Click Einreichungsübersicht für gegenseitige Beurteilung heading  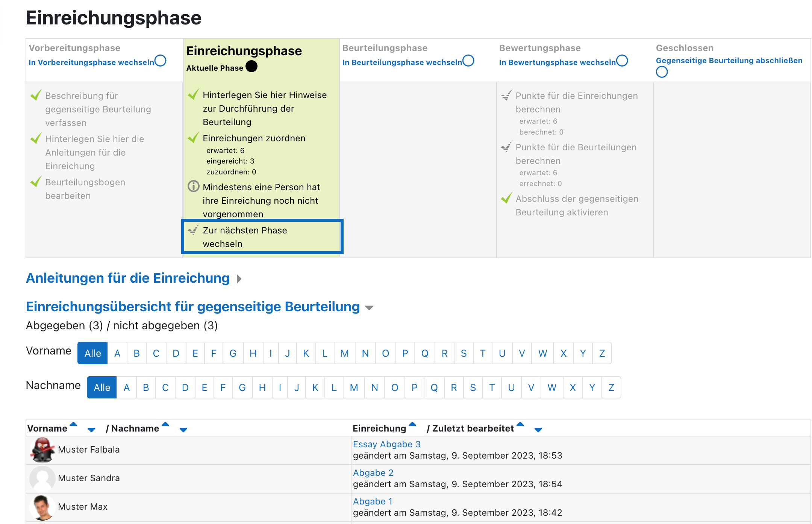pyautogui.click(x=193, y=307)
